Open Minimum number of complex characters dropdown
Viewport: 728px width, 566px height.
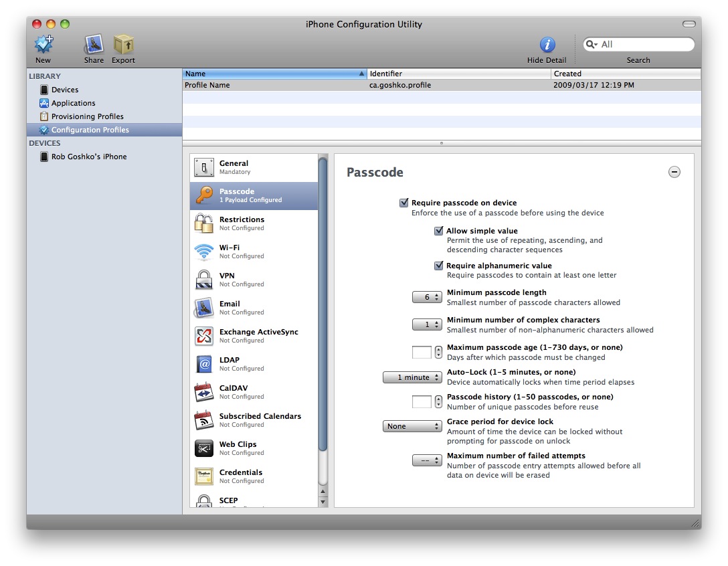click(427, 324)
